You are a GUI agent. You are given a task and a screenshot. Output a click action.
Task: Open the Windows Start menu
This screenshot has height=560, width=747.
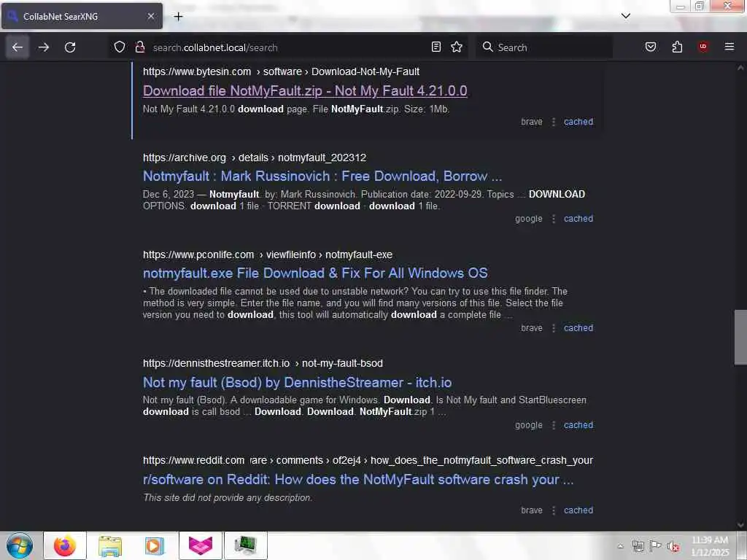[x=20, y=545]
